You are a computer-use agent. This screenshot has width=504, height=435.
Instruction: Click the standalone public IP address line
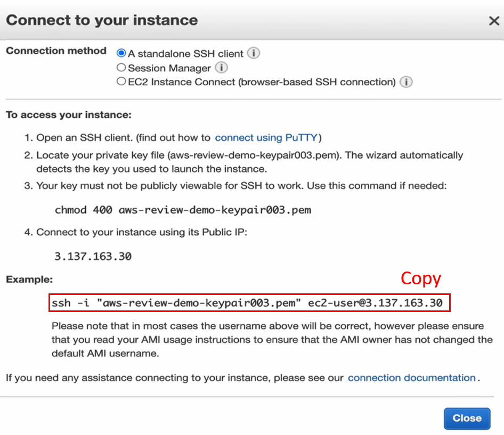93,256
